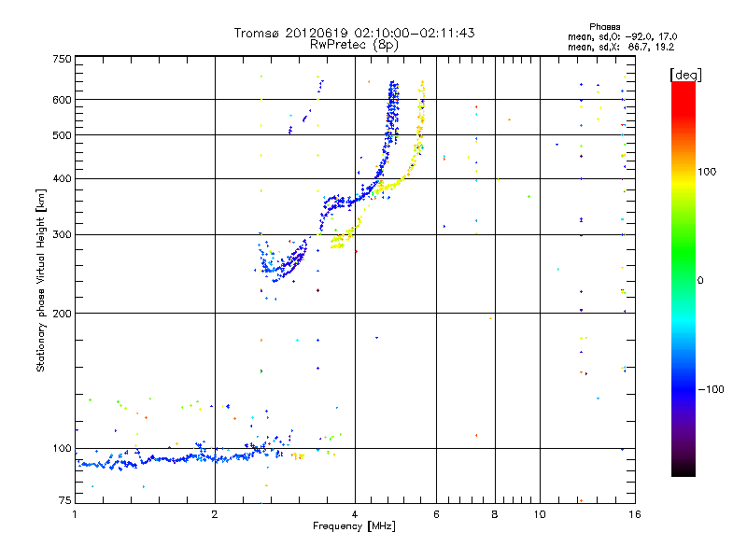Viewport: 747px width, 560px height.
Task: Click the colorbar tick label '100'
Action: point(707,172)
